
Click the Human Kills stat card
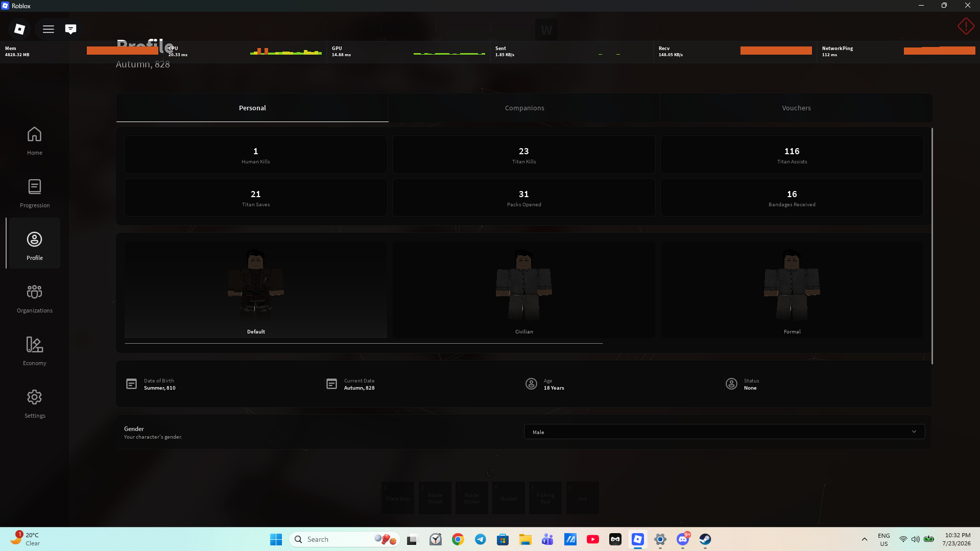(x=256, y=155)
